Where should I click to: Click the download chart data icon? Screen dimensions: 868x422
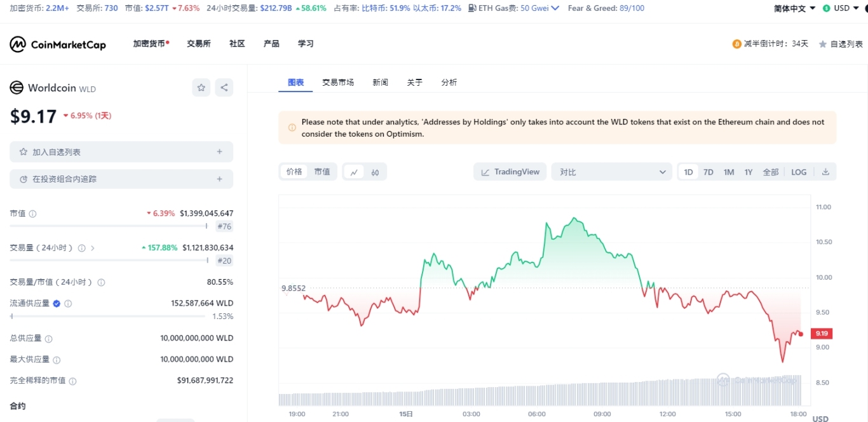(825, 172)
